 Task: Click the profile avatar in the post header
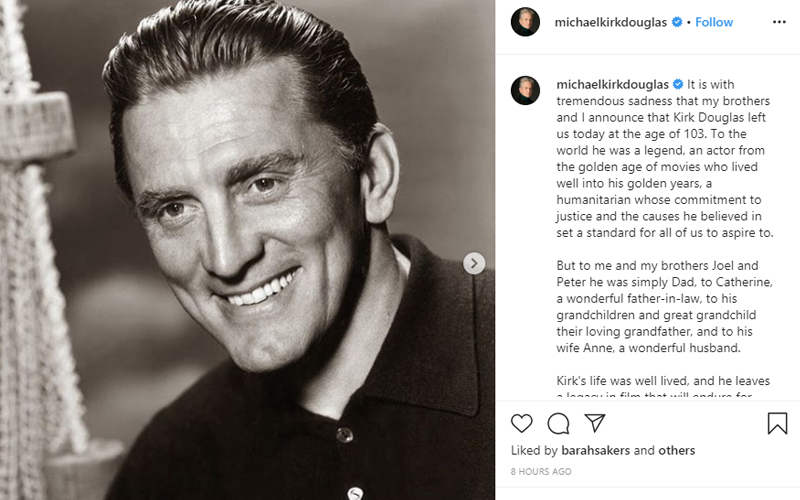coord(525,22)
